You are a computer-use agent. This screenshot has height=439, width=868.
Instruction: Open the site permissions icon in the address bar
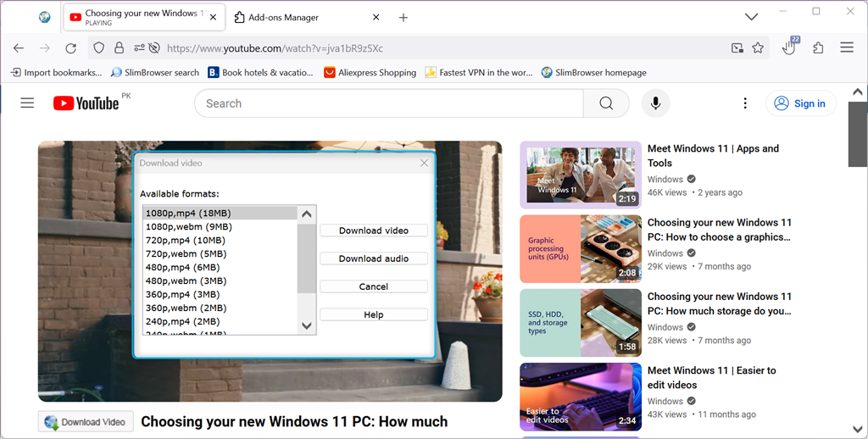[x=139, y=48]
